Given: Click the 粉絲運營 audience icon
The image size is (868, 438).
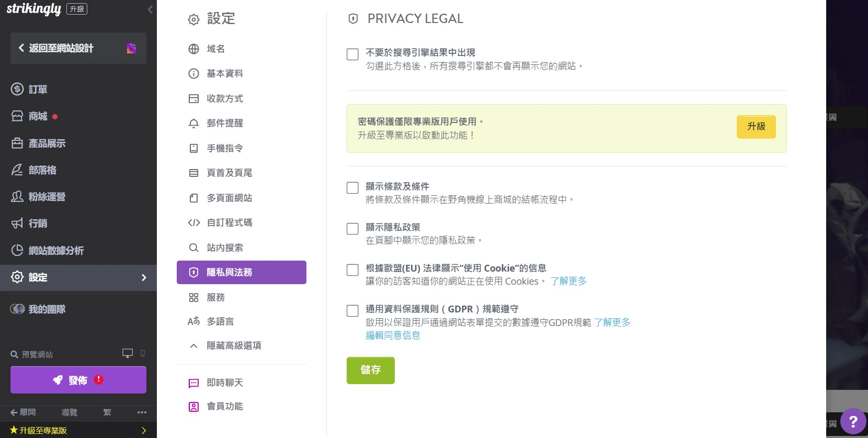Looking at the screenshot, I should pos(17,196).
